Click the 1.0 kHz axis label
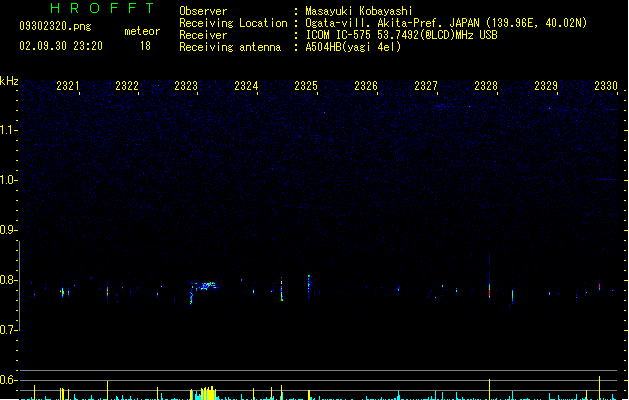 tap(7, 180)
